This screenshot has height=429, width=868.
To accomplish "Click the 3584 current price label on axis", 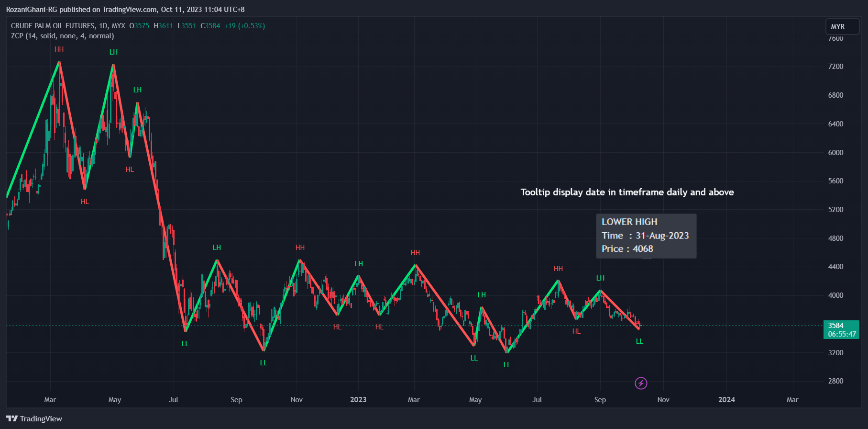I will (x=836, y=326).
